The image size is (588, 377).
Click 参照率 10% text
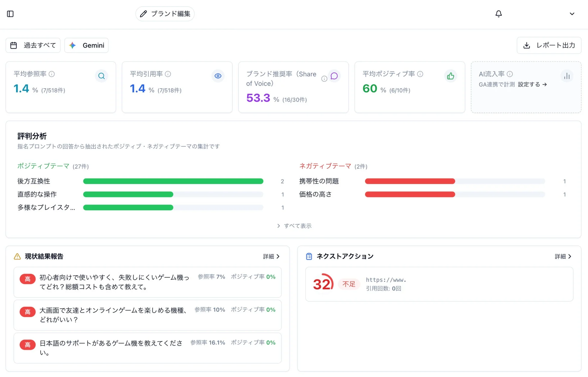click(x=210, y=310)
